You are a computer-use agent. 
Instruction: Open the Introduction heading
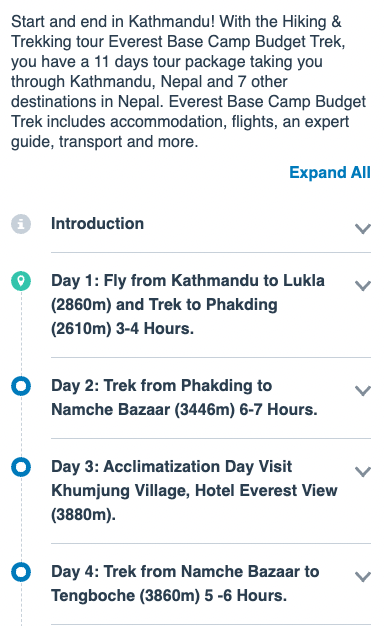tap(97, 224)
